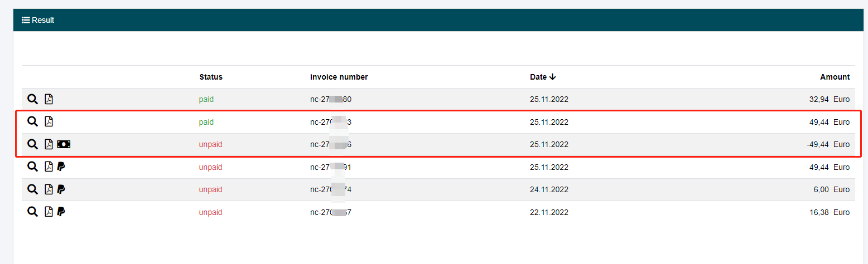Screen dimensions: 868x264
Task: Download PDF for the paid 49,44 Euro invoice
Action: 49,121
